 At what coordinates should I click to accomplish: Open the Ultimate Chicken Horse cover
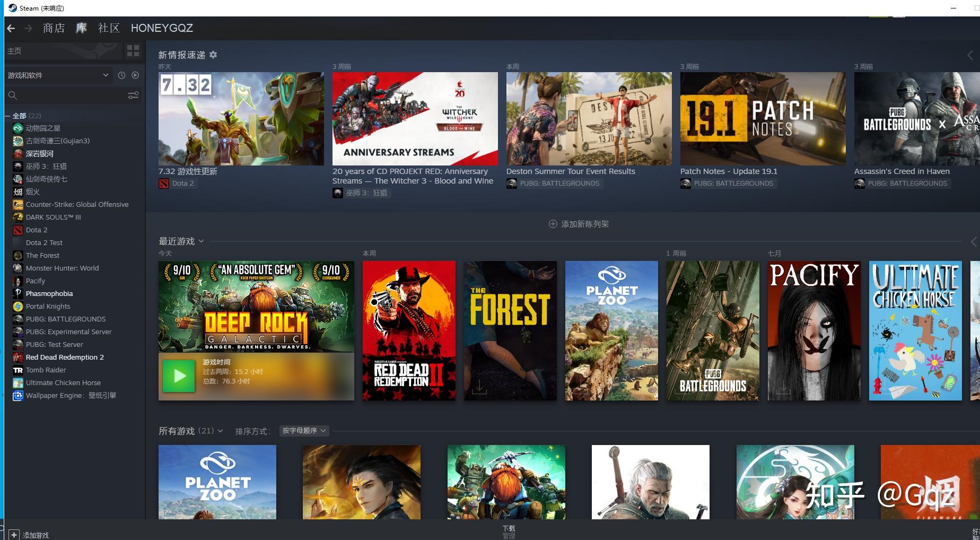tap(915, 330)
